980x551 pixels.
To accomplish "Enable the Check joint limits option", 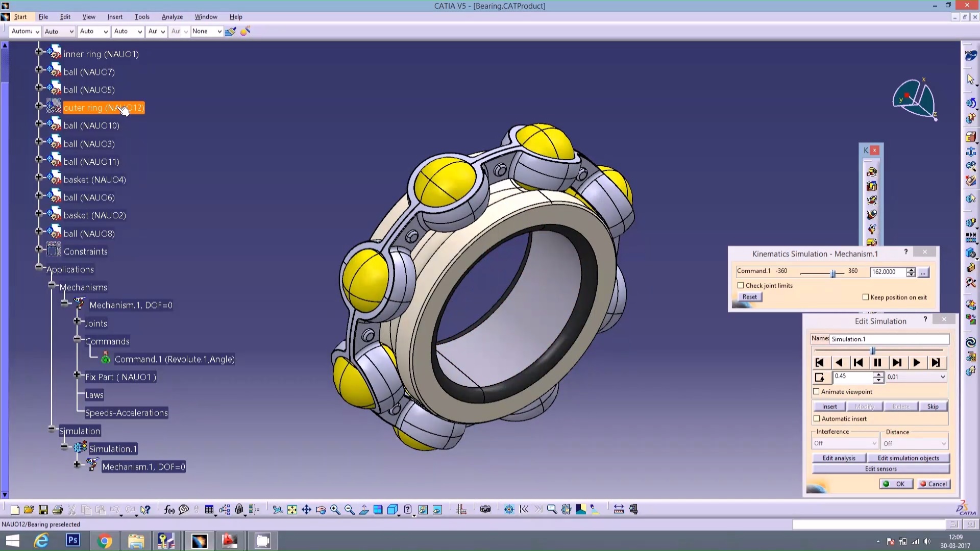I will click(741, 285).
